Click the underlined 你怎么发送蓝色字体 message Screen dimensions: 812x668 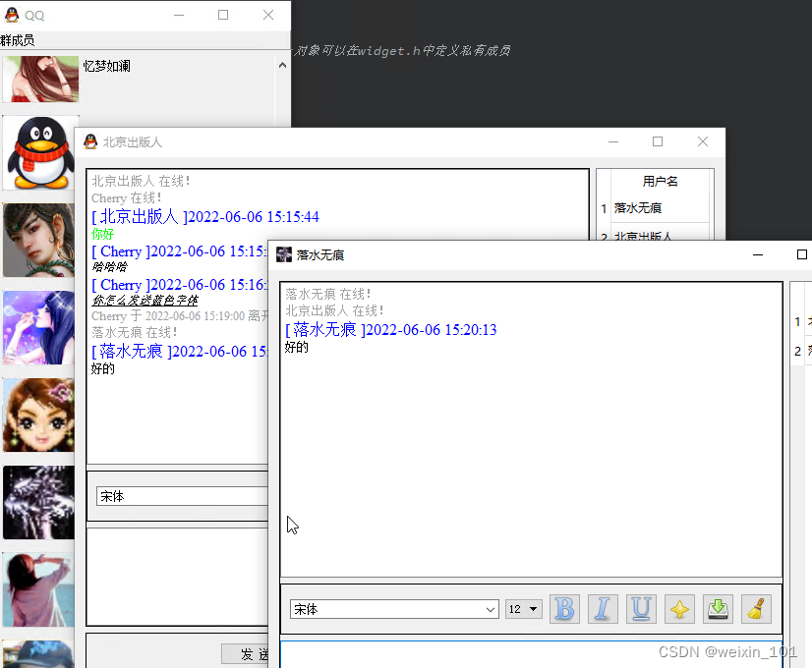click(145, 300)
